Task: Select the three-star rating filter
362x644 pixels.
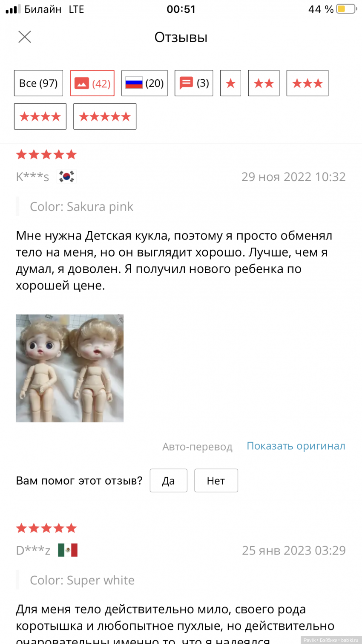Action: [x=307, y=83]
